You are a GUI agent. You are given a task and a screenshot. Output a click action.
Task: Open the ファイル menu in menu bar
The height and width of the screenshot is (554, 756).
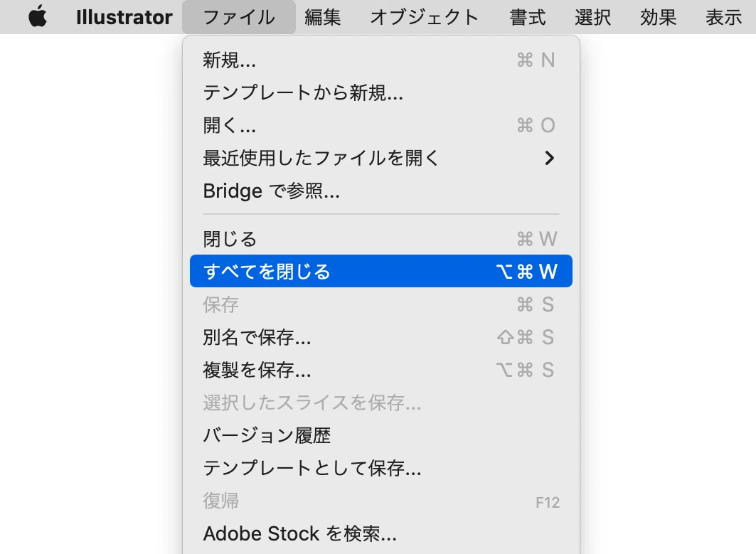click(239, 17)
